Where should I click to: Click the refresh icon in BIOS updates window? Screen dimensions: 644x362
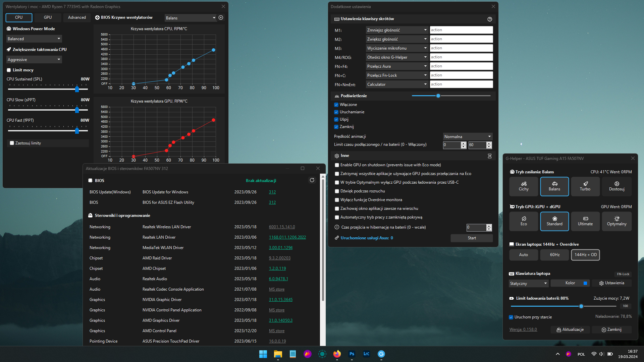click(x=312, y=180)
